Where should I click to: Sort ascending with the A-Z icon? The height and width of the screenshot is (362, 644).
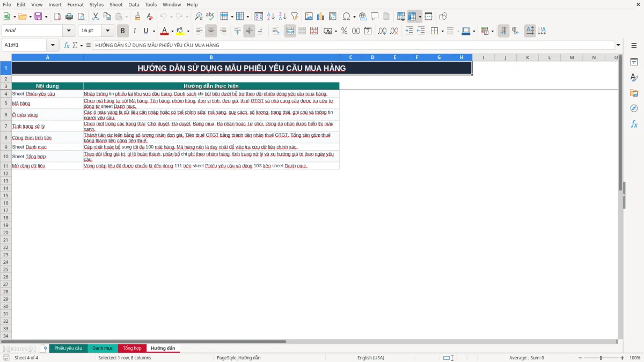coord(271,17)
